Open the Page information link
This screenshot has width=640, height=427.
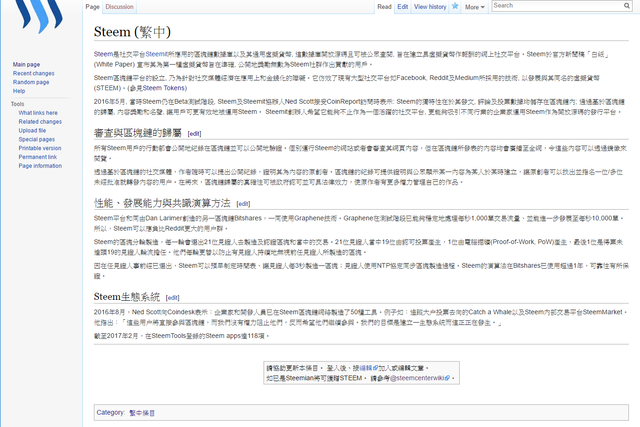coord(40,166)
